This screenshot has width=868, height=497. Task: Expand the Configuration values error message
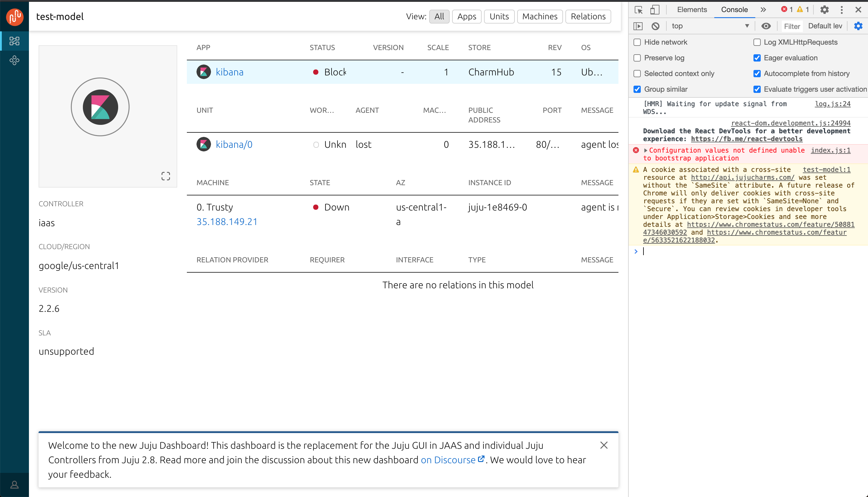click(645, 150)
